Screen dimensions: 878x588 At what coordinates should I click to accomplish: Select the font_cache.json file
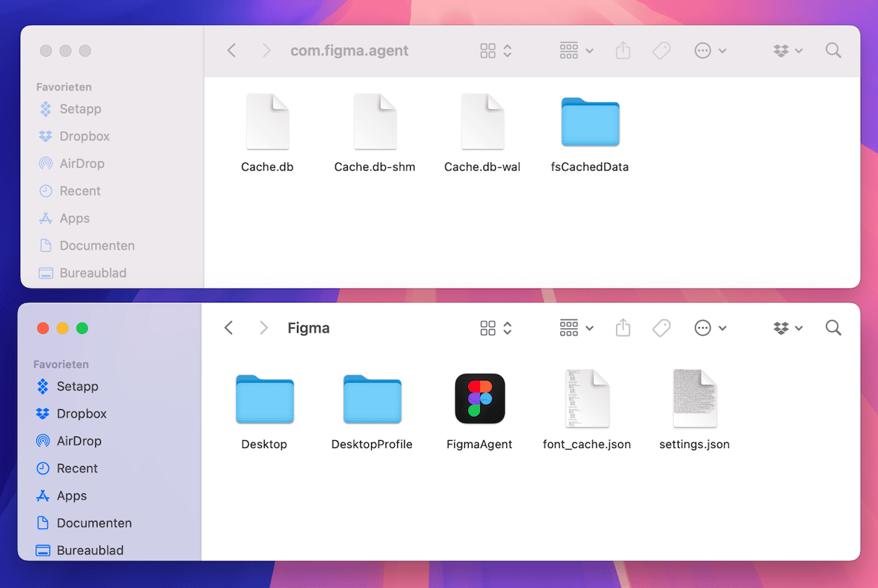(x=586, y=399)
